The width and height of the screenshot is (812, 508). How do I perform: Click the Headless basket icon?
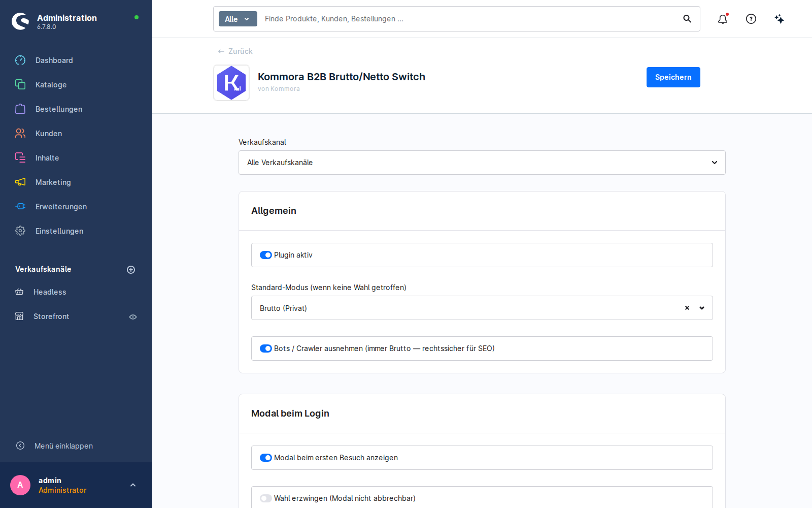pyautogui.click(x=19, y=292)
